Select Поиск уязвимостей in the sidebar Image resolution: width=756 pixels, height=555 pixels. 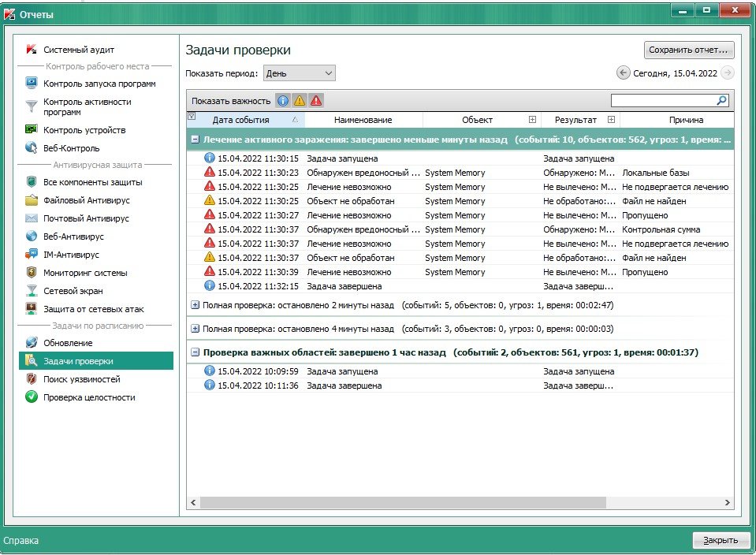click(81, 379)
